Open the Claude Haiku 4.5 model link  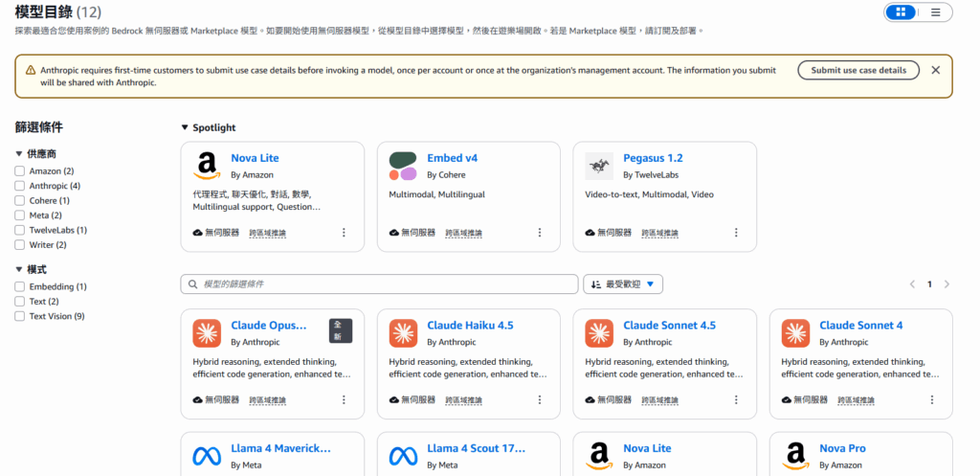[x=470, y=326]
